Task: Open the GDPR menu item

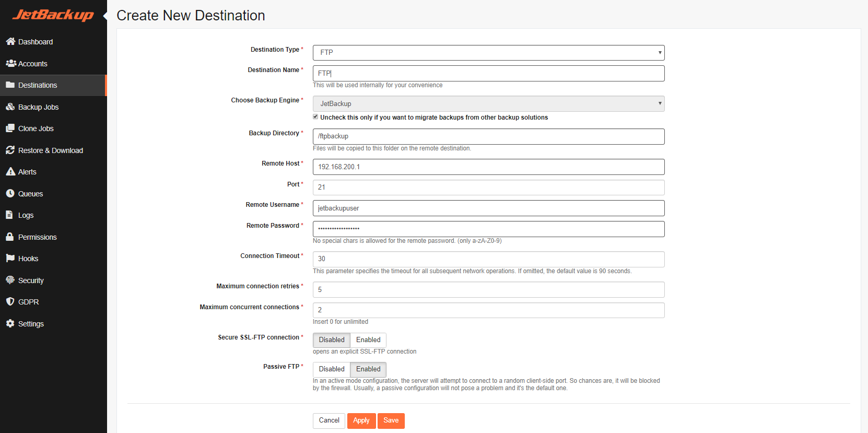Action: [x=53, y=302]
